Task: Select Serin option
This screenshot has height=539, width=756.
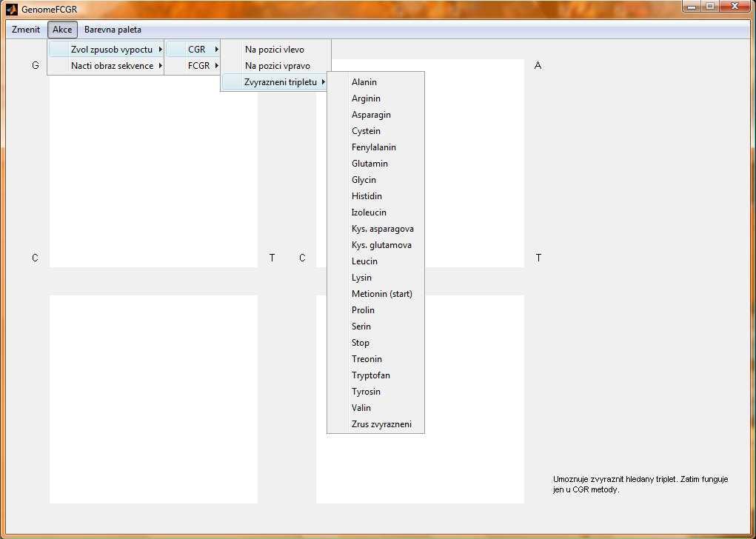Action: click(x=375, y=327)
